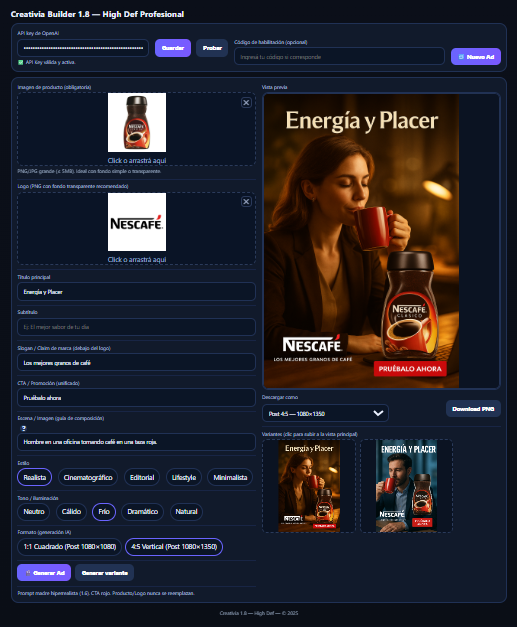Image resolution: width=517 pixels, height=627 pixels.
Task: Select 1:1 Cuadrado format
Action: (x=70, y=547)
